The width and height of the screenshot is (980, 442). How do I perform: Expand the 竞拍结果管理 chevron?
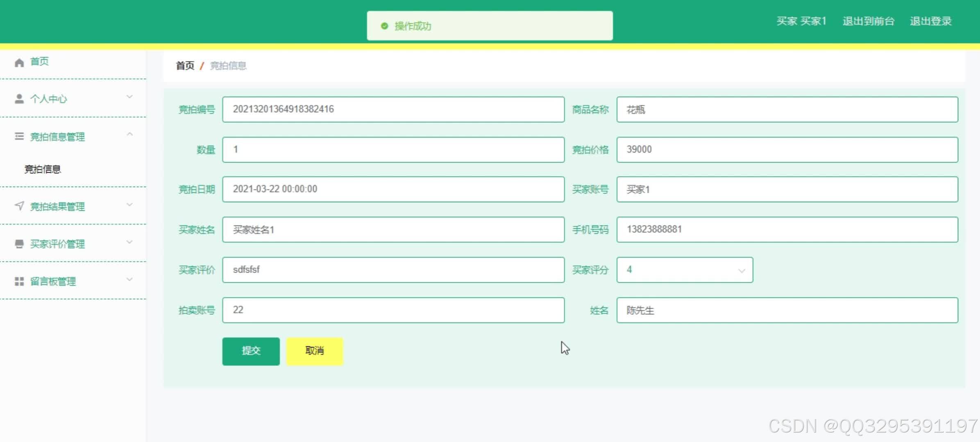click(x=129, y=205)
